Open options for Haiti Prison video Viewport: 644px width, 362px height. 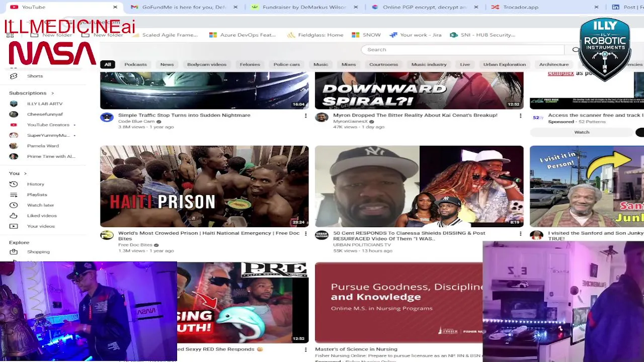pos(305,234)
